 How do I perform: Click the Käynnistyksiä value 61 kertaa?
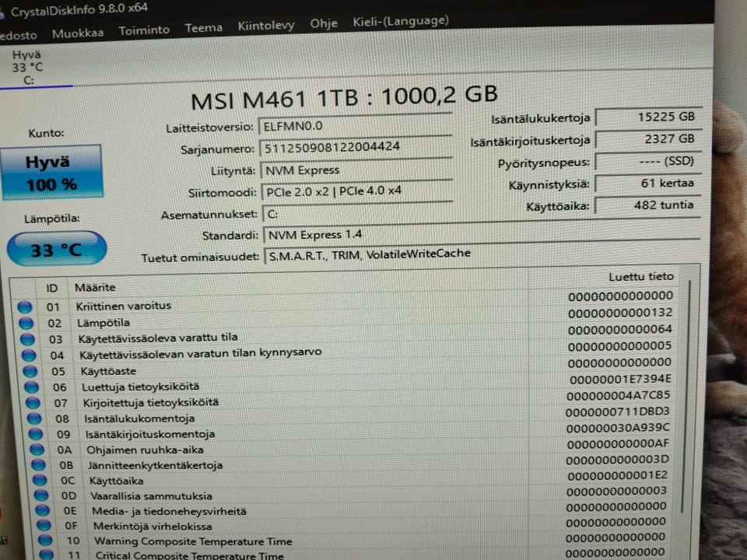coord(648,184)
